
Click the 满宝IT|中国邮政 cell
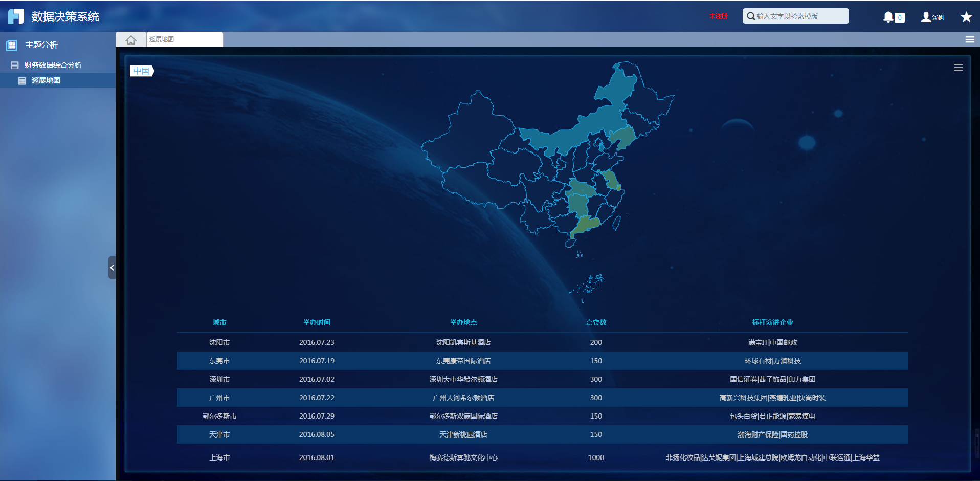tap(772, 342)
